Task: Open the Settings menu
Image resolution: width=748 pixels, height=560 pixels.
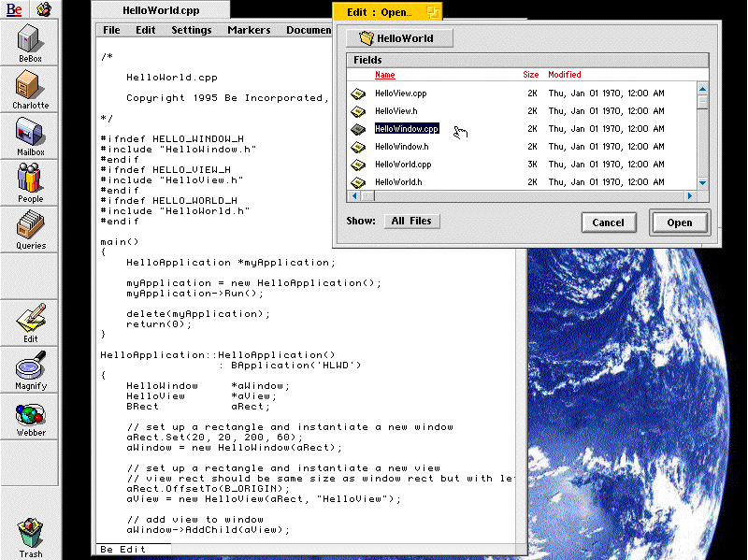Action: 191,30
